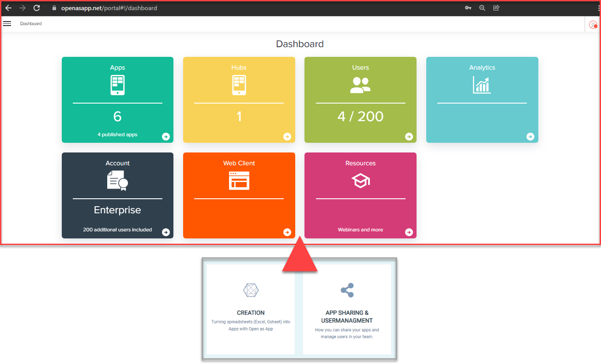Click the saved password key icon
This screenshot has width=601, height=364.
click(468, 8)
